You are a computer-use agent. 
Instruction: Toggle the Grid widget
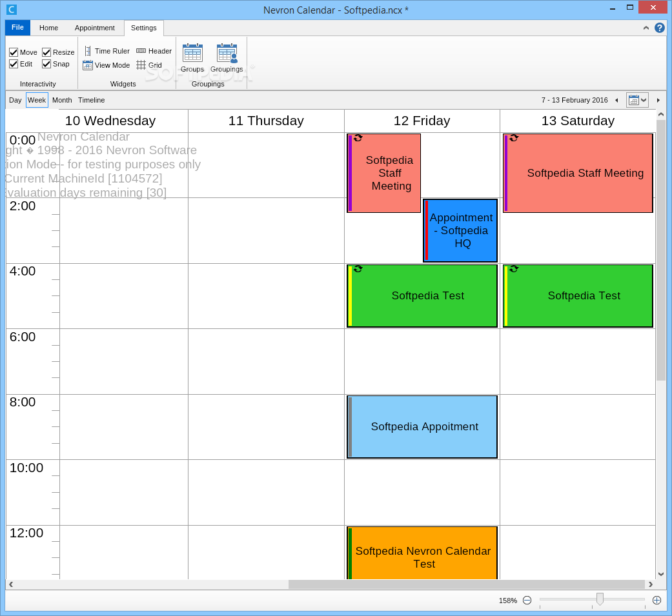149,65
